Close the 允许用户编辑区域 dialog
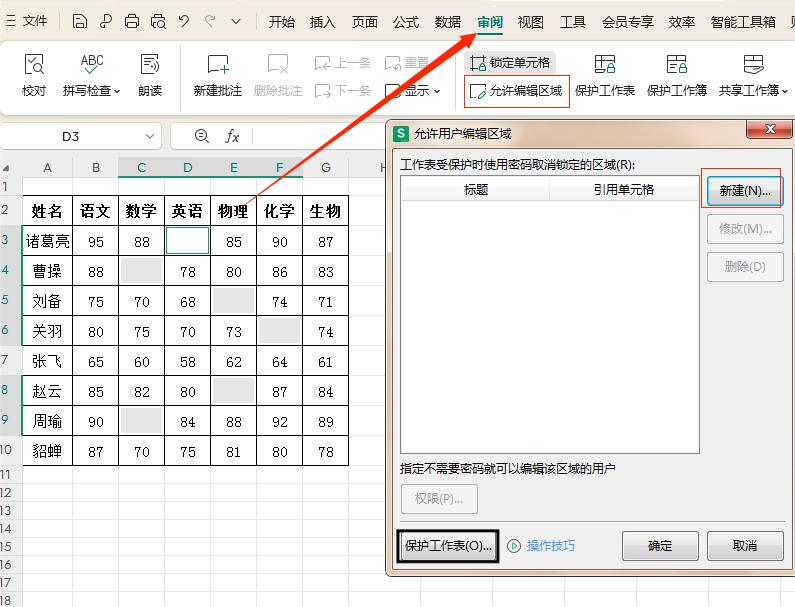Image resolution: width=795 pixels, height=607 pixels. pos(769,129)
